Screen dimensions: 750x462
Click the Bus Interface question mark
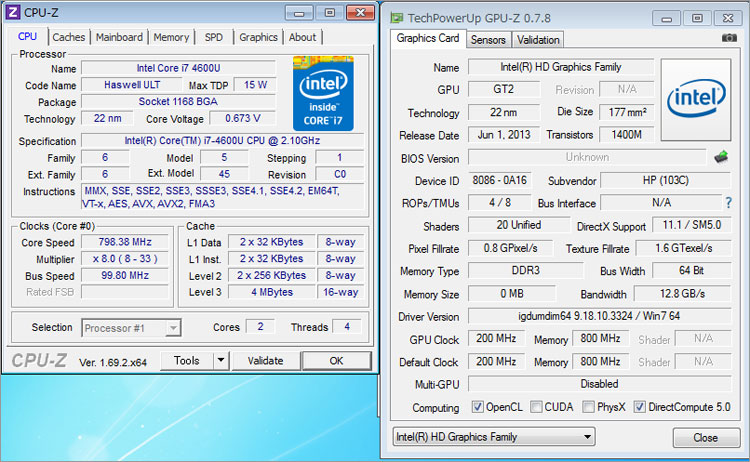click(x=728, y=203)
